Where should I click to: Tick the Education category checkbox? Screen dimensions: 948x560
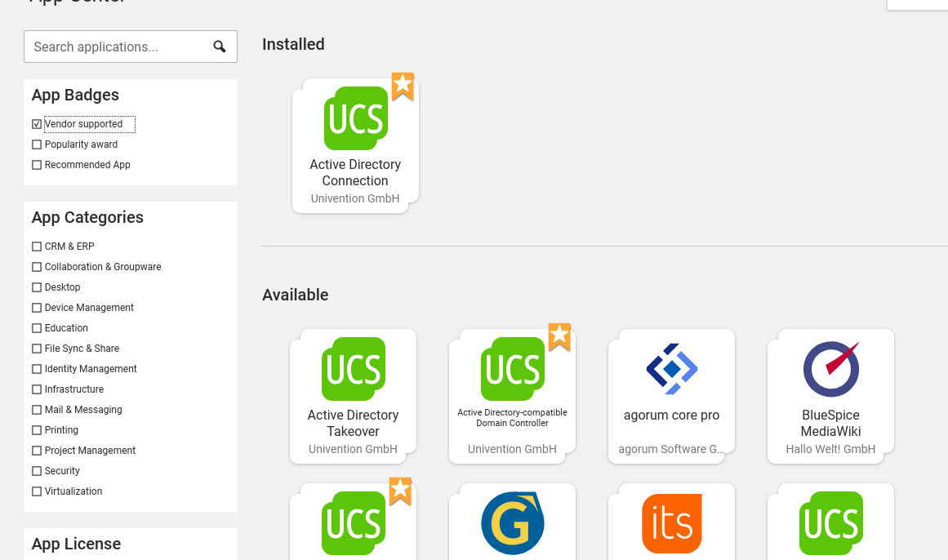click(37, 328)
